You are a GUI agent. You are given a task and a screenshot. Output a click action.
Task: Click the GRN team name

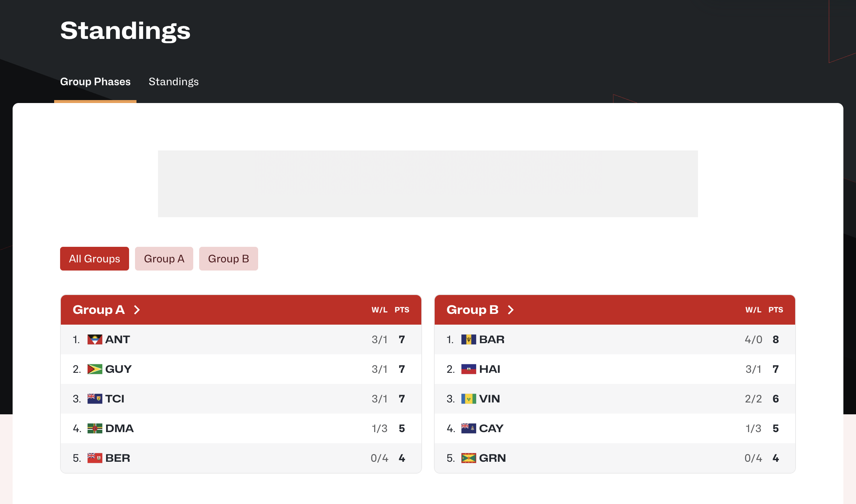tap(493, 458)
